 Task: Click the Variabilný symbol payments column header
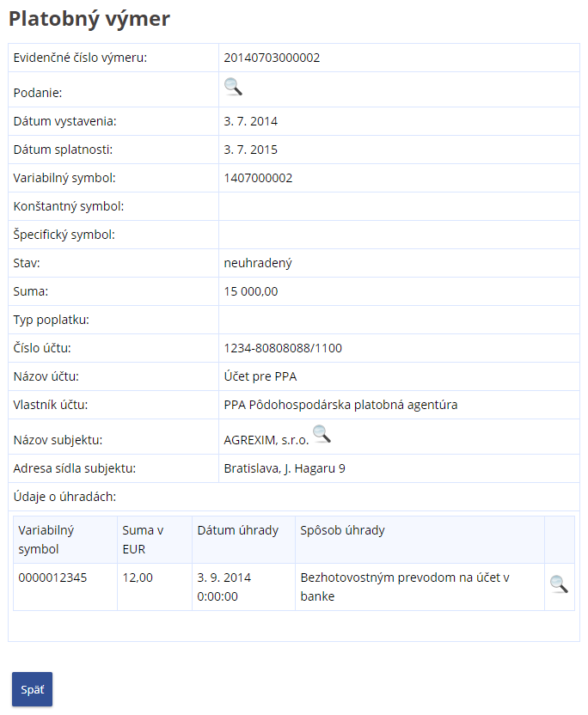[x=46, y=540]
